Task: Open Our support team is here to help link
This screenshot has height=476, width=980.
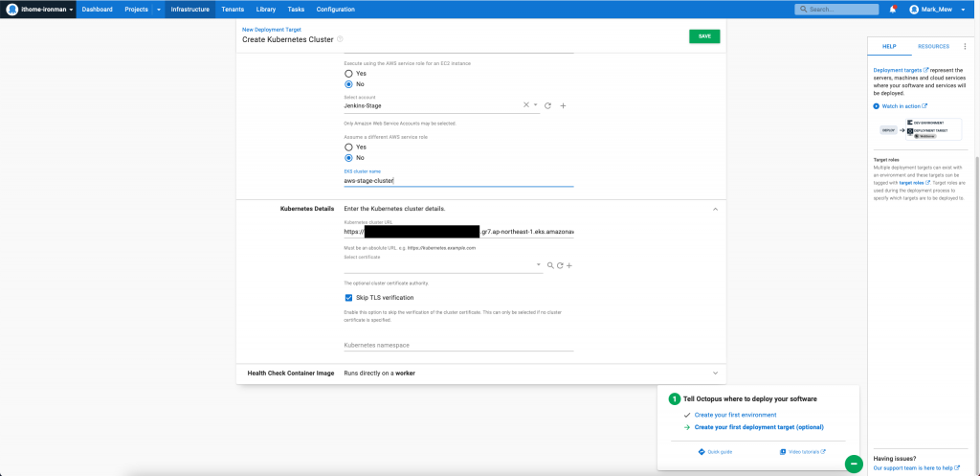Action: point(916,468)
